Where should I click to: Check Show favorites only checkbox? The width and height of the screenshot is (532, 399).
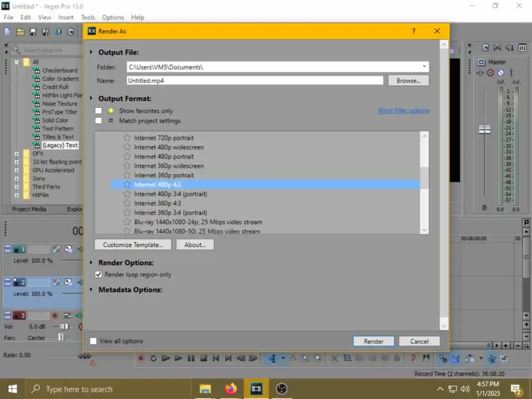99,111
